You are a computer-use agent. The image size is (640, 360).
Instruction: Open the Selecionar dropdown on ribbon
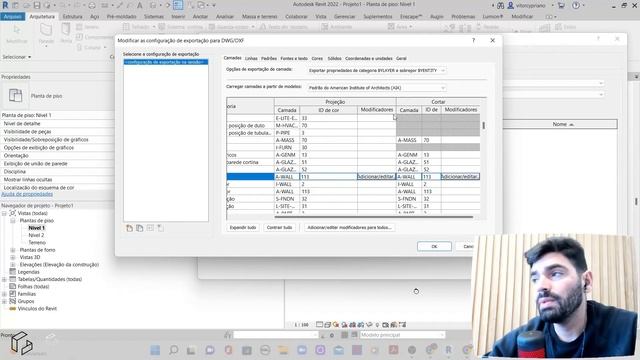point(17,57)
